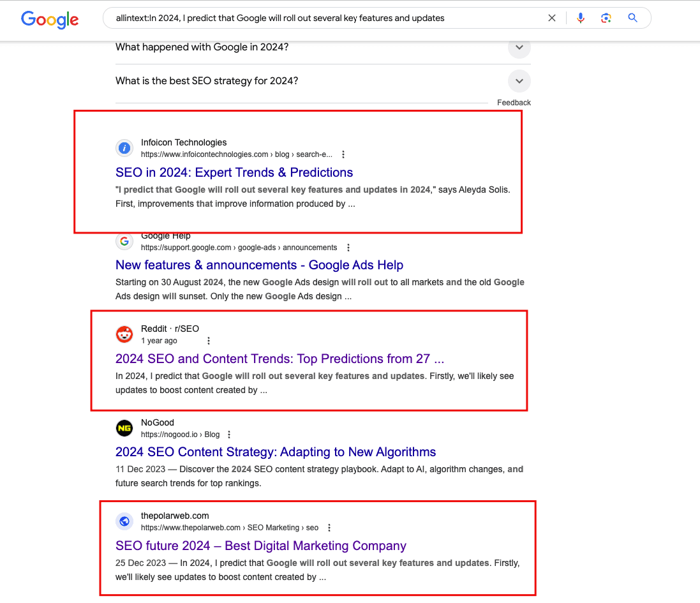Open three-dot menu for thepolarweb.com result
This screenshot has width=700, height=603.
329,528
